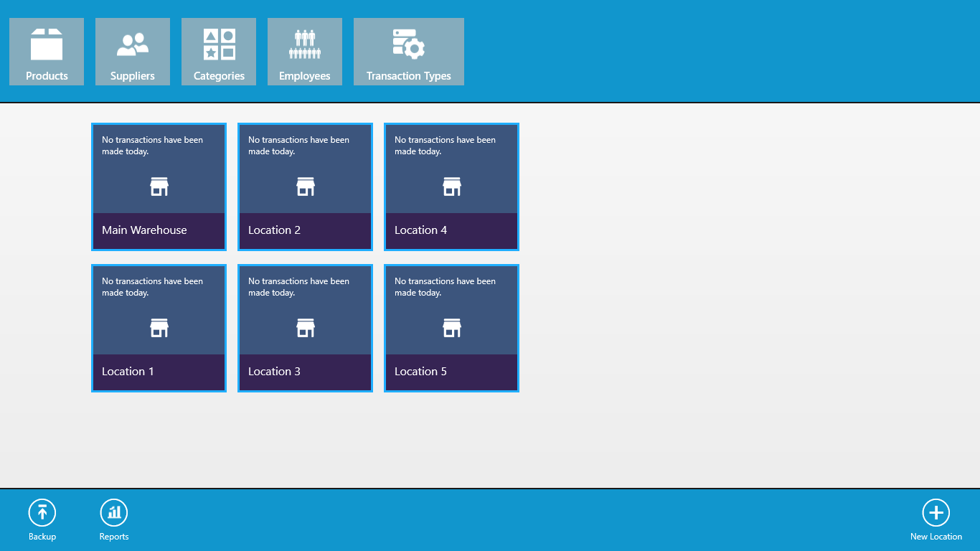Click the Transaction Types text label
The image size is (980, 551).
click(409, 76)
